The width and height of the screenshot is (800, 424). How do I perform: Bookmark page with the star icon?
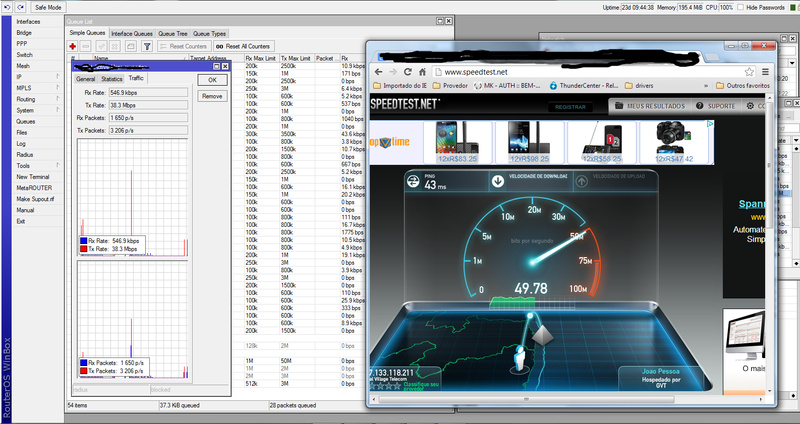[x=749, y=72]
